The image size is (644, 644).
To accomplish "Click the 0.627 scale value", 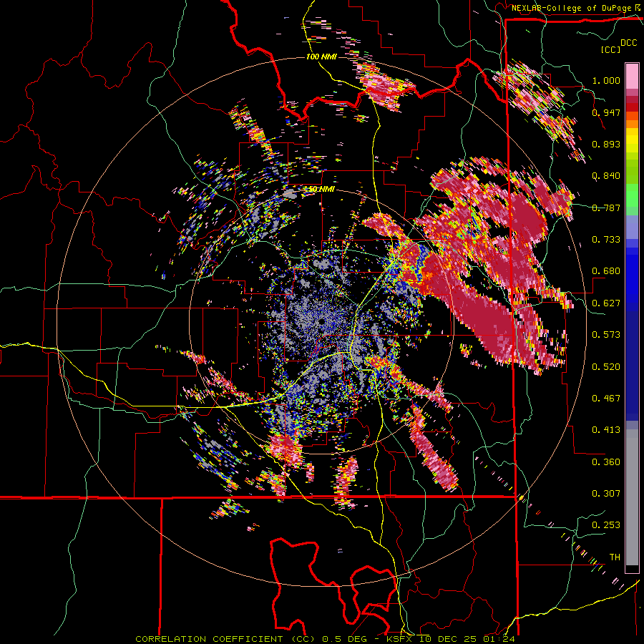I will [x=606, y=303].
